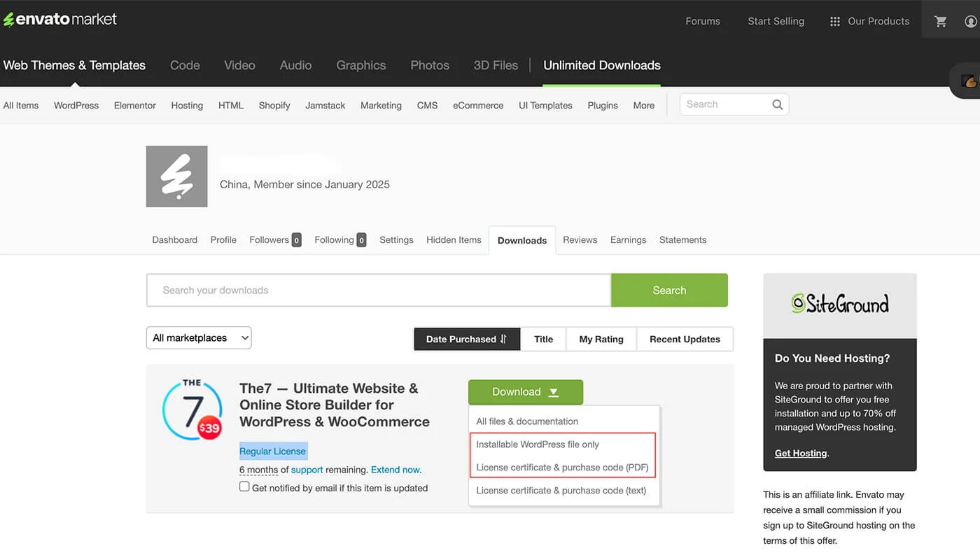Open the All marketplaces dropdown
Image resolution: width=980 pixels, height=560 pixels.
198,337
